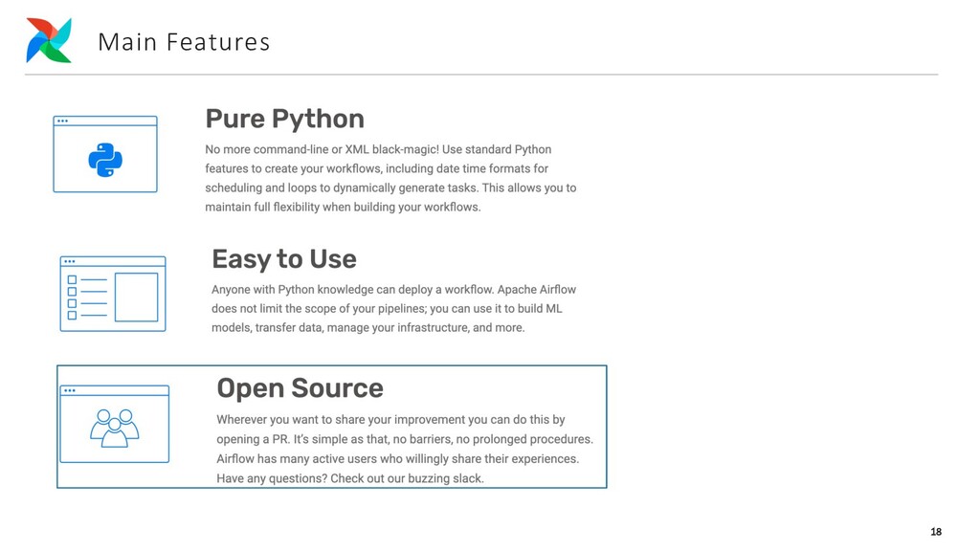
Task: Click the Airflow pinwheel logo
Action: pos(49,40)
